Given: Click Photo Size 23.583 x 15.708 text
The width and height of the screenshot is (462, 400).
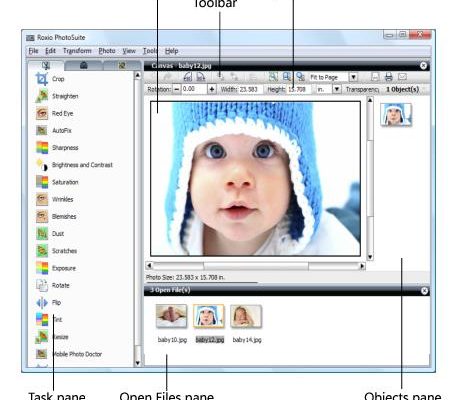Looking at the screenshot, I should point(185,277).
